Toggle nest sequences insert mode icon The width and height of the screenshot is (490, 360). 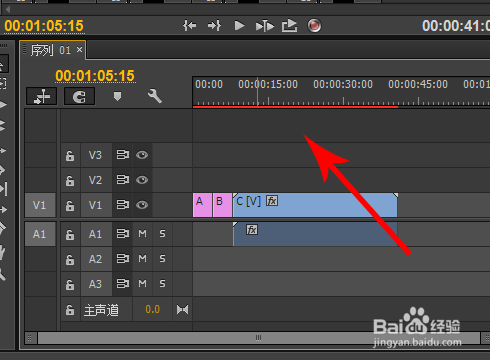[42, 97]
